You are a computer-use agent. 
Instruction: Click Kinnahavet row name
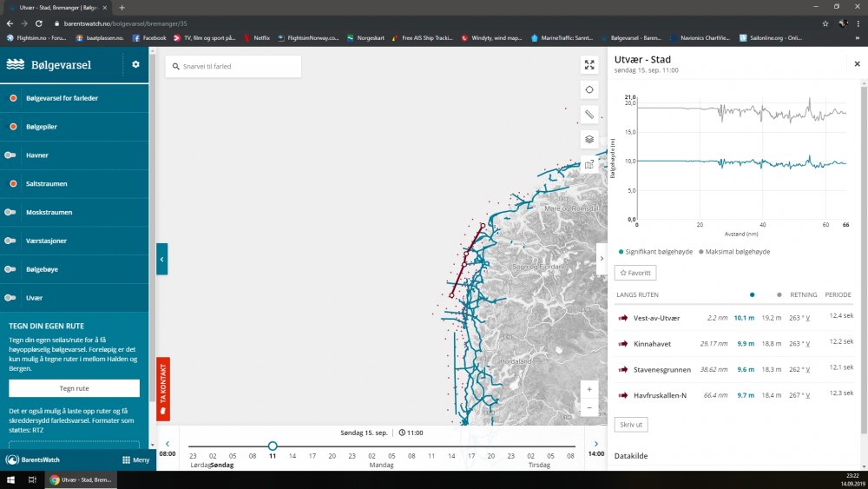click(x=652, y=344)
